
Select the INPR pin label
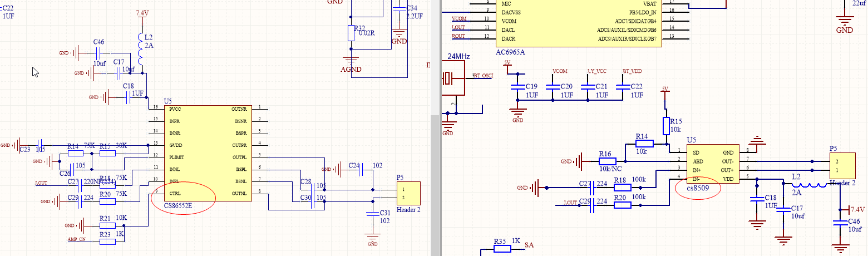175,121
